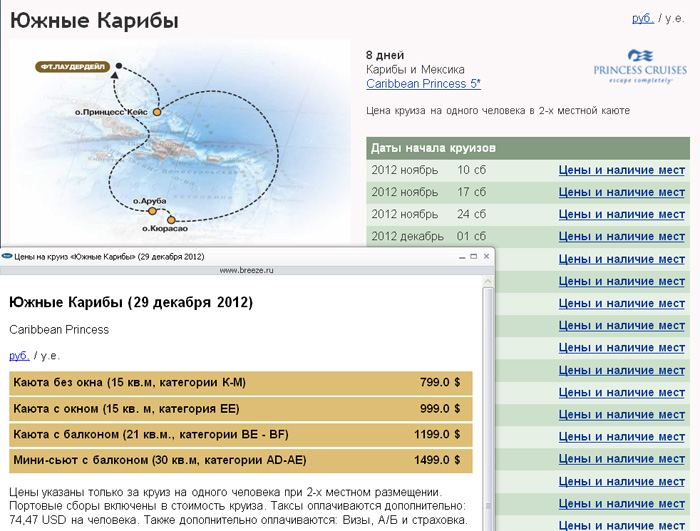Screen dimensions: 700x531
Task: Click the popup scrollbar up arrow
Action: (x=488, y=281)
